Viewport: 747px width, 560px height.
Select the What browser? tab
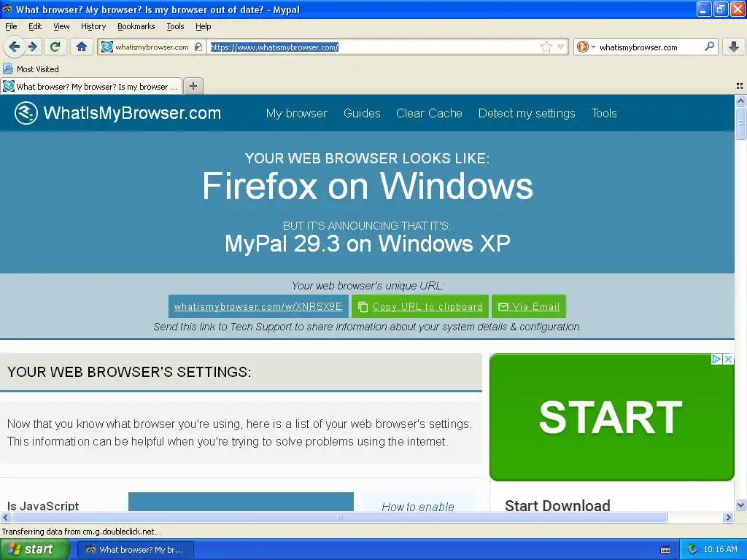(x=91, y=86)
